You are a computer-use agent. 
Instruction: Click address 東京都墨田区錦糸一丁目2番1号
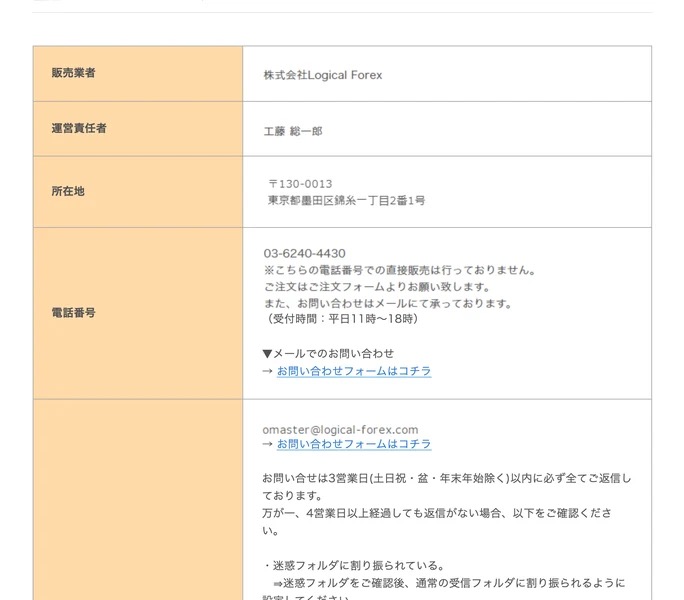[x=346, y=200]
